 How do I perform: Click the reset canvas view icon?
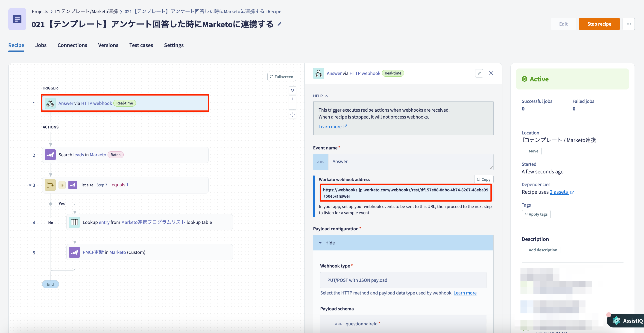pyautogui.click(x=292, y=90)
